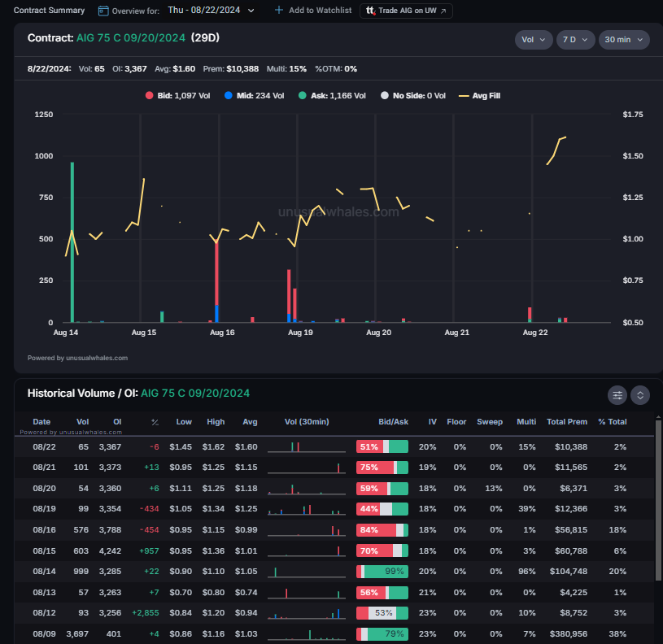Toggle the Bid volume legend series
The image size is (663, 644).
coord(177,96)
